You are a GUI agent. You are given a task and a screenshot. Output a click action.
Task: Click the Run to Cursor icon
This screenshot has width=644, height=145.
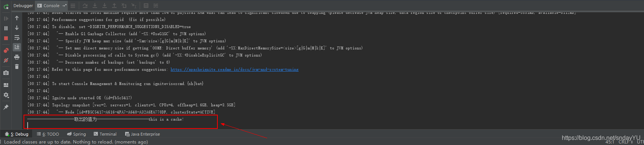[134, 6]
